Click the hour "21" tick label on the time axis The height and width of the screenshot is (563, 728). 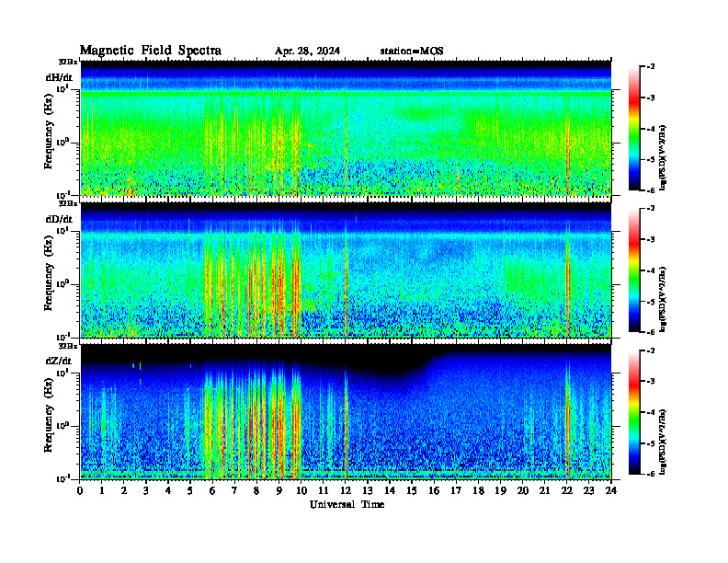[544, 490]
